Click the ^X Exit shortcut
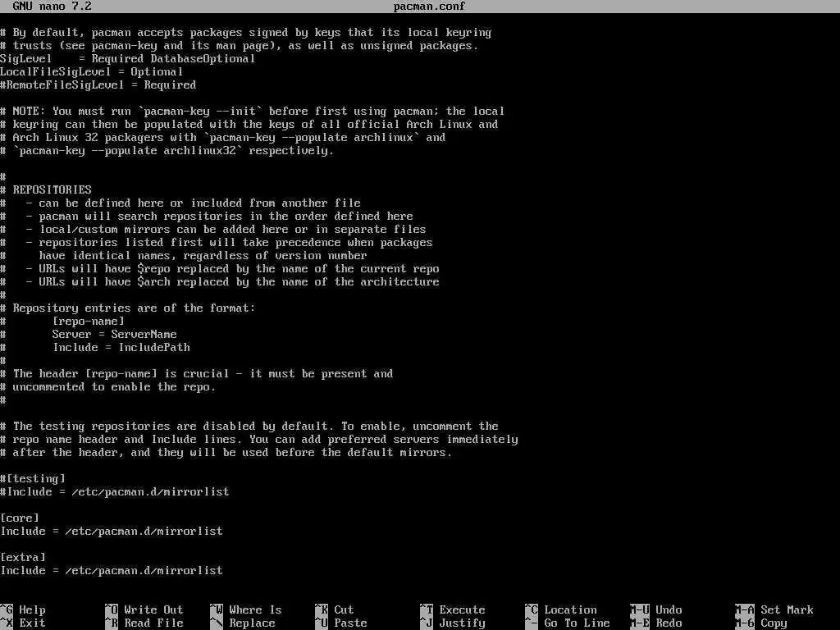The height and width of the screenshot is (630, 840). 23,623
